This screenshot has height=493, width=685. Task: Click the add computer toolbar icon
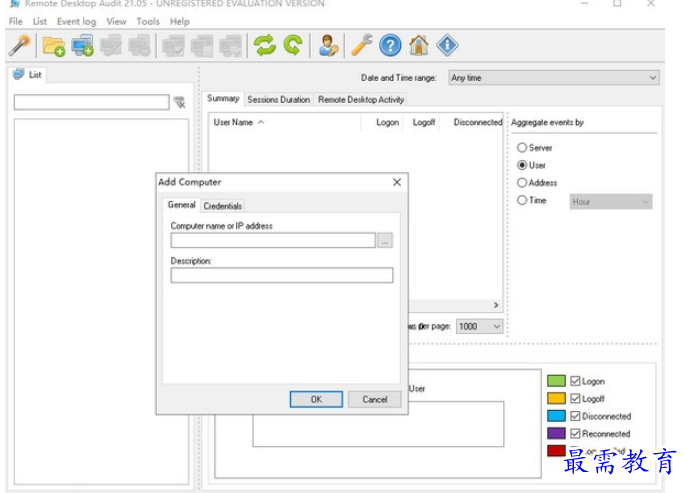pos(83,45)
